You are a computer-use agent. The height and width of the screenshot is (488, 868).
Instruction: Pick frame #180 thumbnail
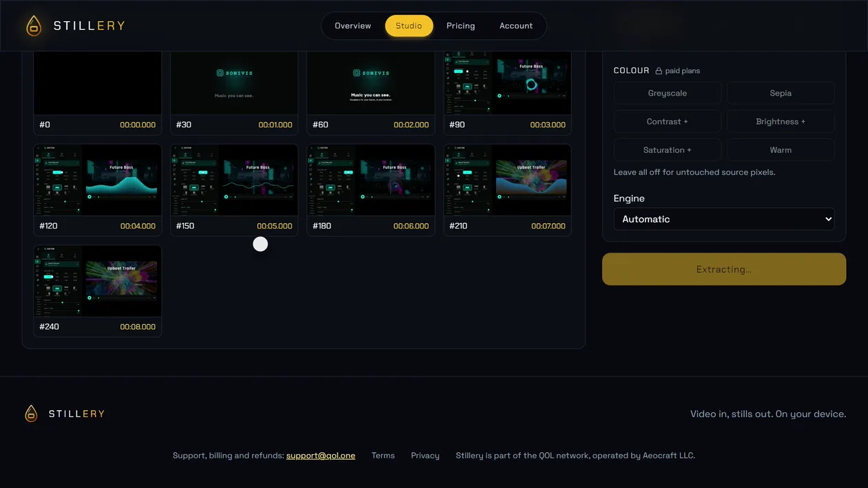tap(371, 180)
